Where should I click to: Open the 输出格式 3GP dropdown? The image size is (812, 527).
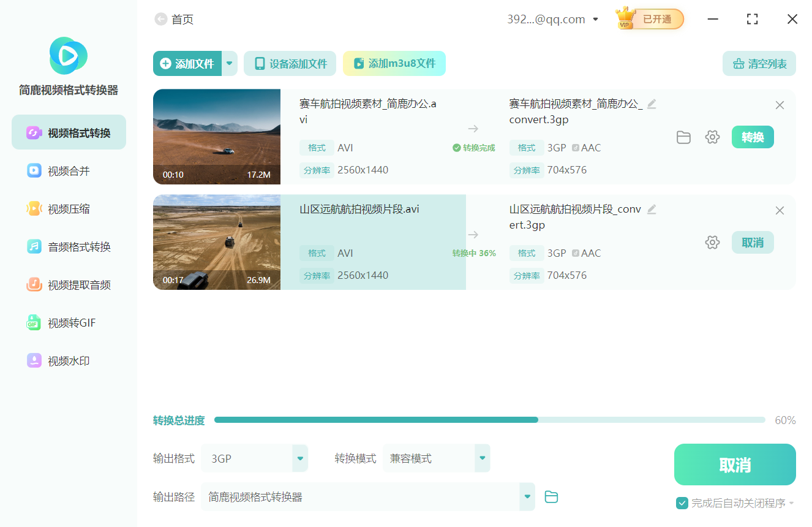tap(300, 458)
